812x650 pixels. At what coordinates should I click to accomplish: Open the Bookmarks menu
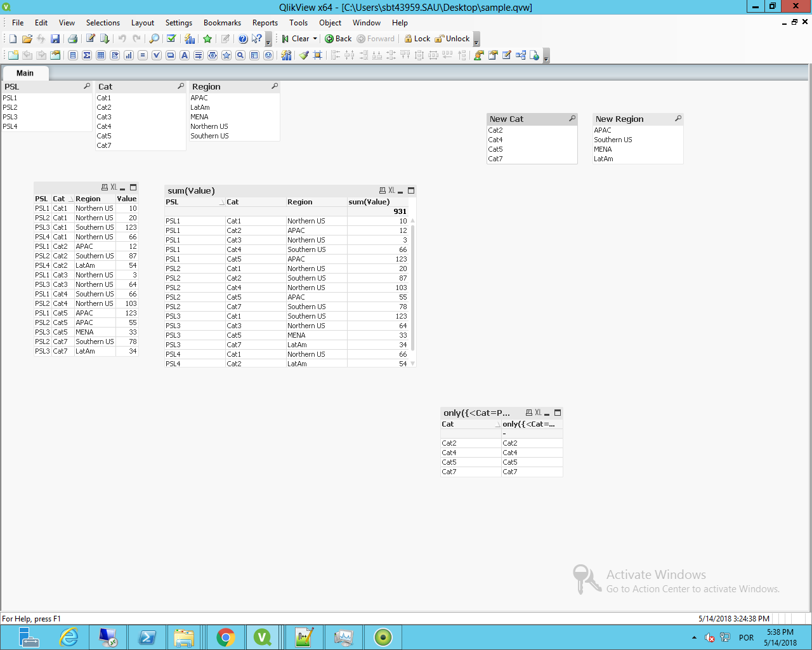click(x=222, y=22)
